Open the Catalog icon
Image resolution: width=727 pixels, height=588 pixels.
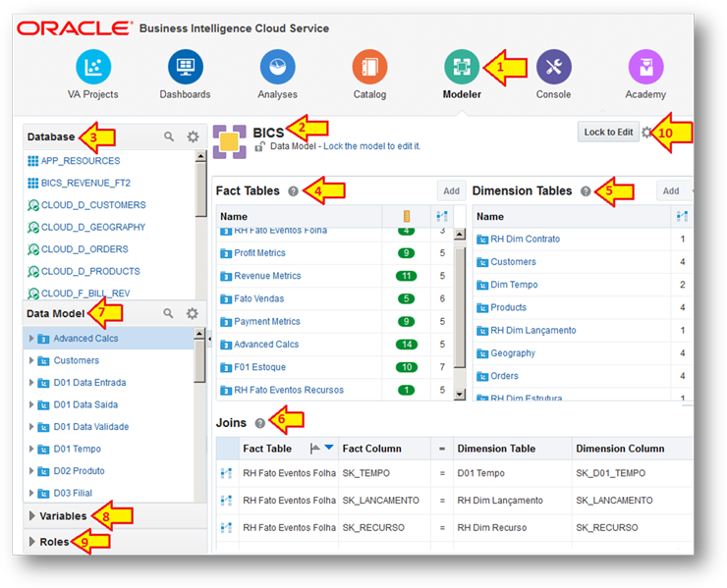(x=369, y=67)
